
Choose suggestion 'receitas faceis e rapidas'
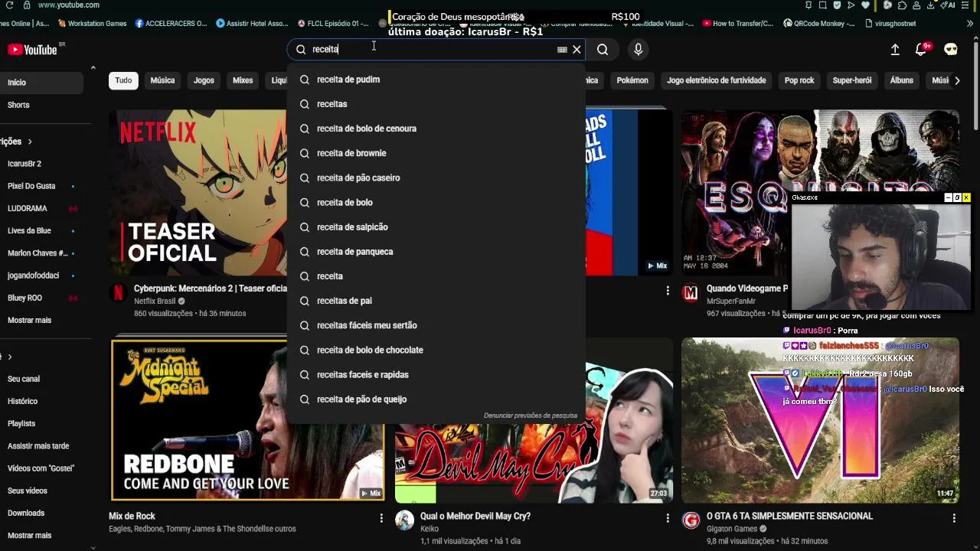436,375
